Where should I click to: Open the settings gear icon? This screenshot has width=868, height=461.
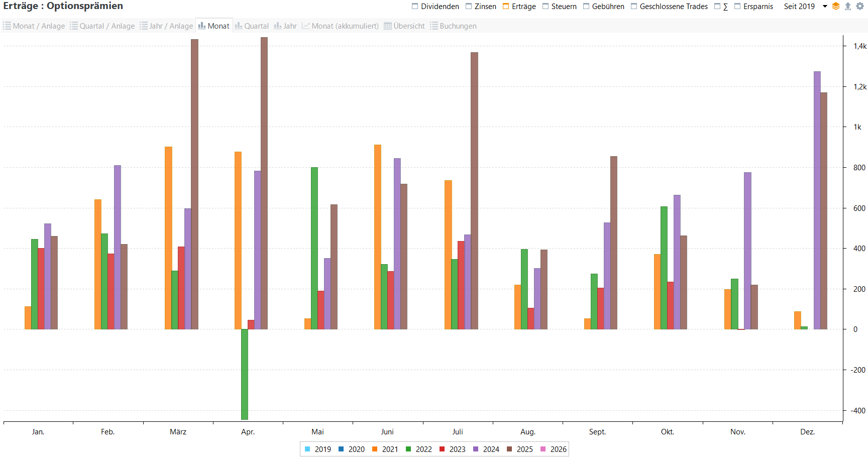tap(860, 7)
